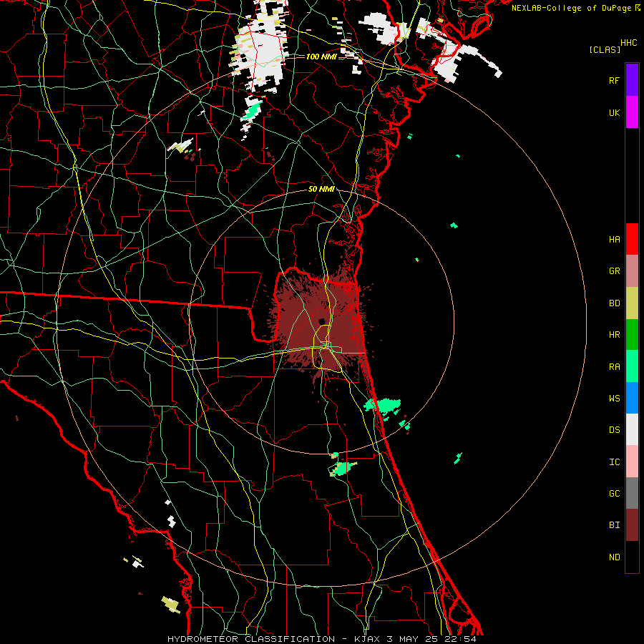Screen dimensions: 644x644
Task: Click the GR legend label
Action: coord(614,271)
